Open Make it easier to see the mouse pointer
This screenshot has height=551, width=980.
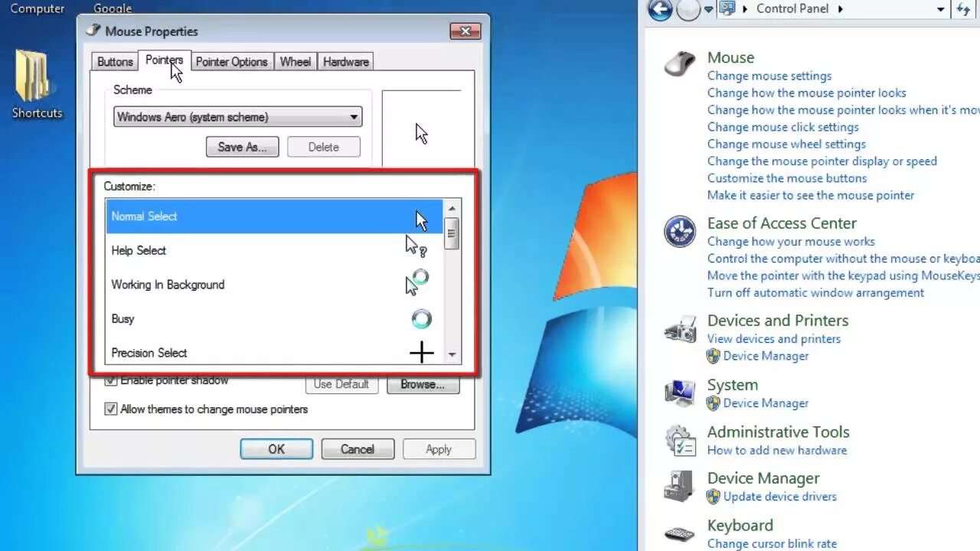[811, 195]
